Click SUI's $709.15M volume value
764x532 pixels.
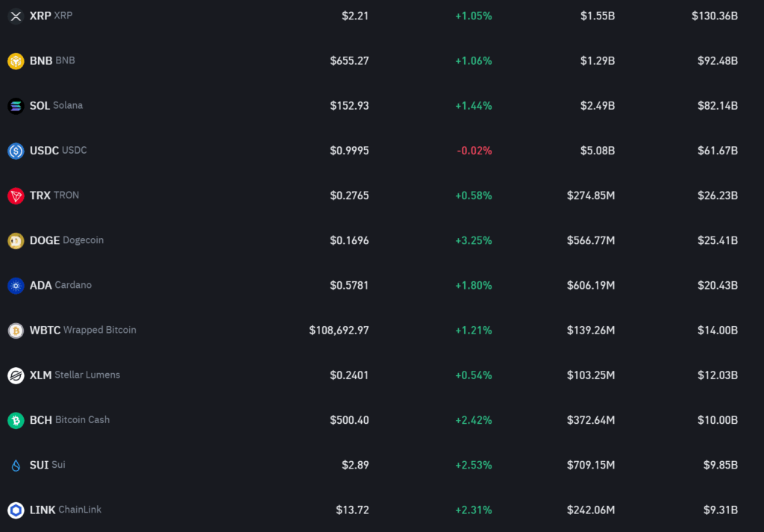click(x=590, y=465)
